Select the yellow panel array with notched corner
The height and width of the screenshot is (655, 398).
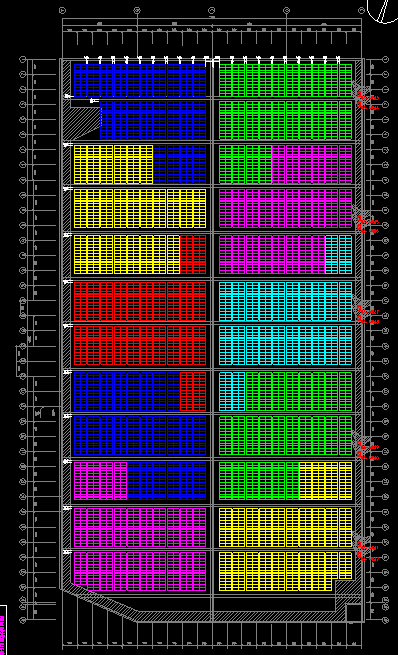click(286, 571)
